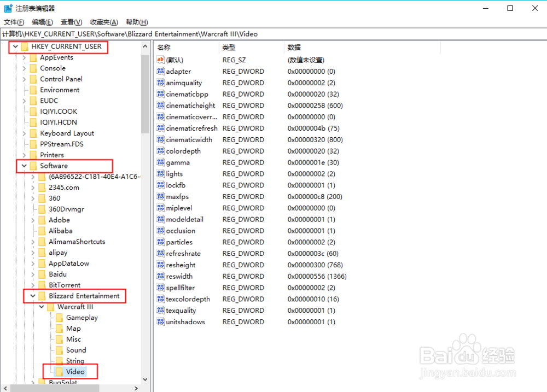Click the adapter DWORD value icon
The height and width of the screenshot is (392, 547).
pos(160,71)
